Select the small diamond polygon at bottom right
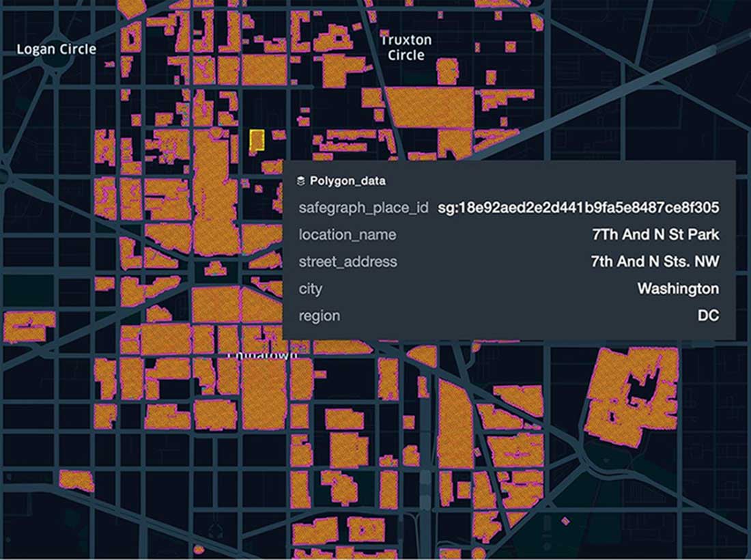This screenshot has height=560, width=751. pyautogui.click(x=565, y=521)
